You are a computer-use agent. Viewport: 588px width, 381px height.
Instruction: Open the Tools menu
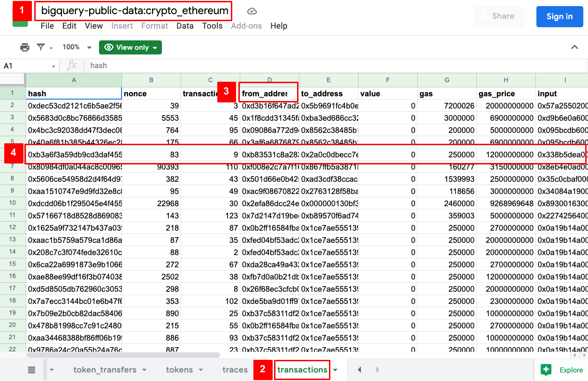(x=212, y=26)
